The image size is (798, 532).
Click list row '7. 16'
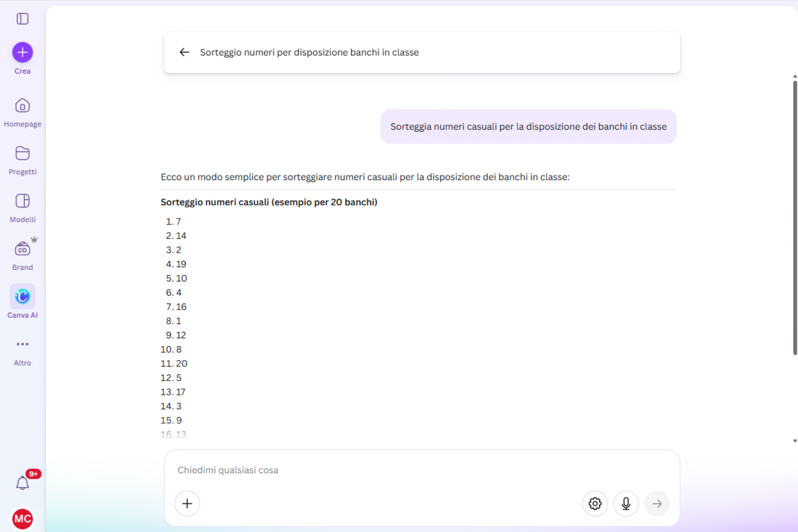(176, 307)
